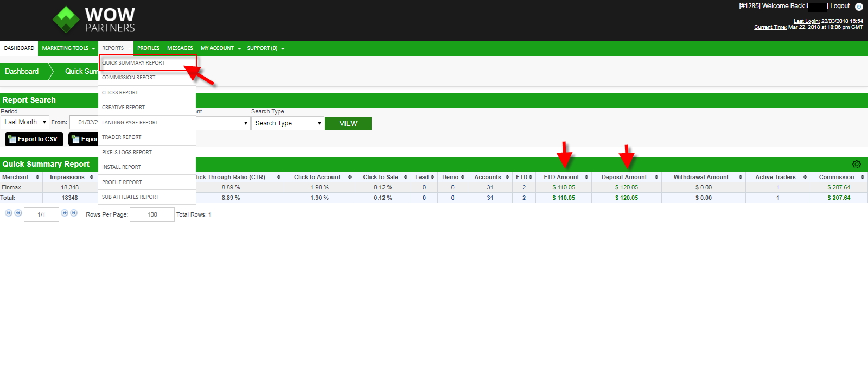Screen dimensions: 868x392
Task: Choose Trader Report in the menu
Action: tap(122, 137)
